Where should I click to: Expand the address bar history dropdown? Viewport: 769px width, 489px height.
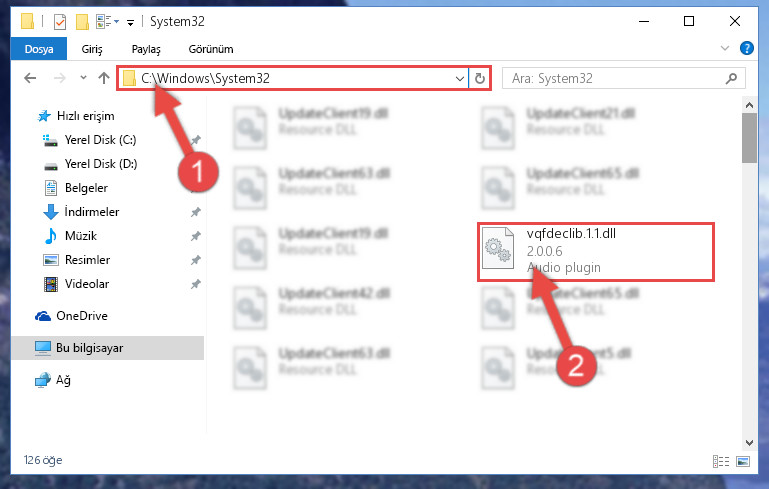(x=460, y=78)
